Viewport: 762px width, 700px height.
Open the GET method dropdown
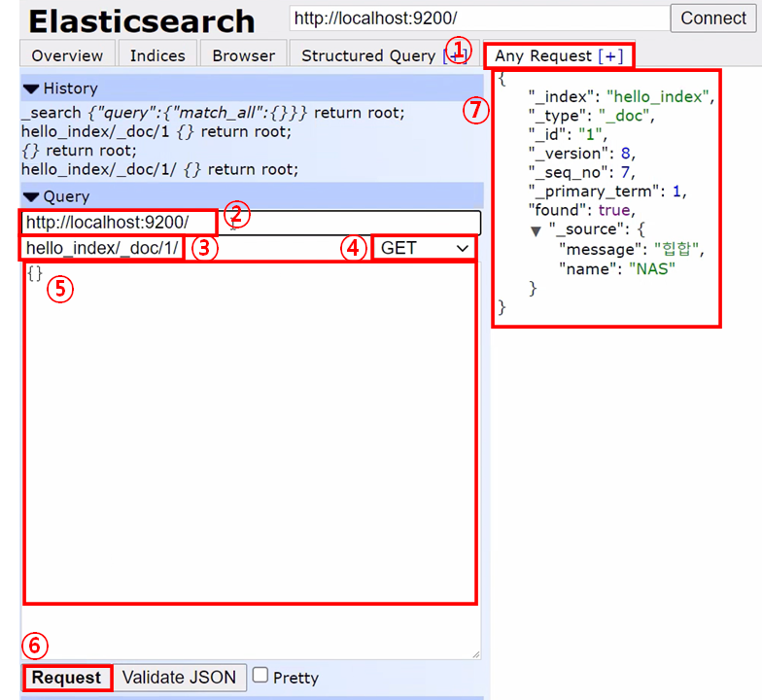click(424, 249)
